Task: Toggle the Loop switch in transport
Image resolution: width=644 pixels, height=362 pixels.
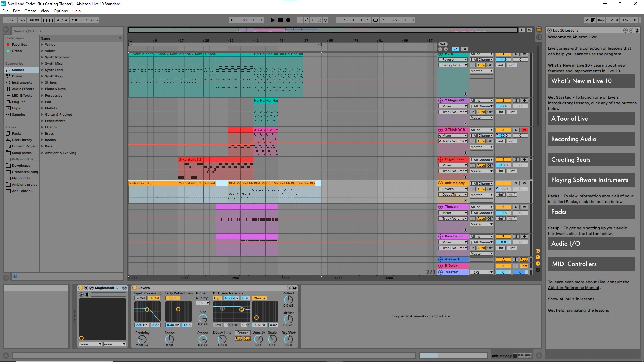Action: [375, 20]
